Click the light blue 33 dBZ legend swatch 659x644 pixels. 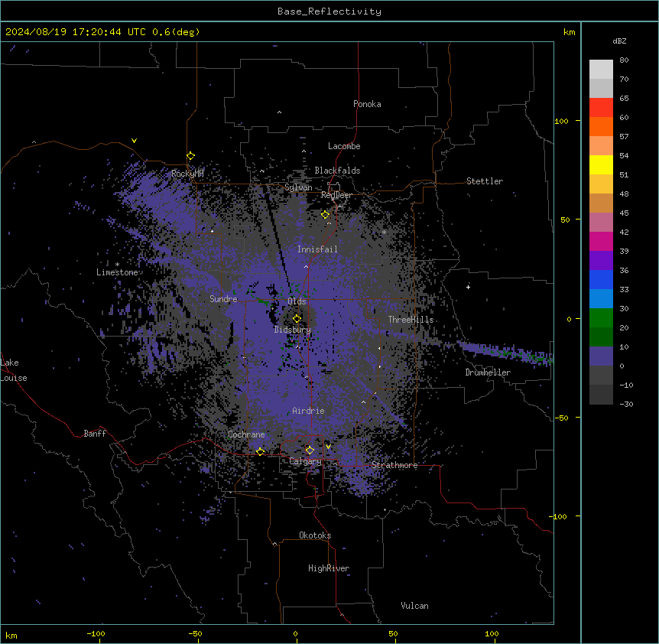pyautogui.click(x=601, y=298)
